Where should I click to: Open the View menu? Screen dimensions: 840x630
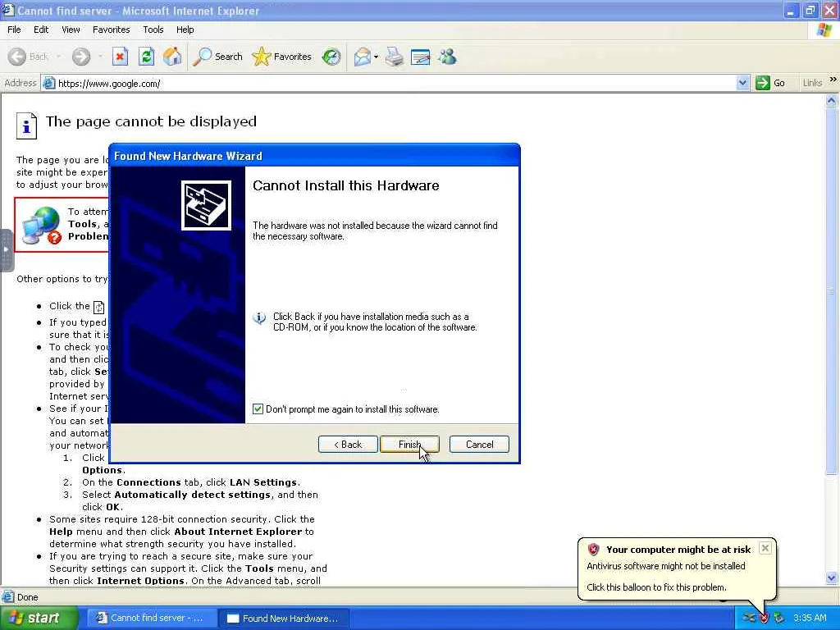coord(71,30)
